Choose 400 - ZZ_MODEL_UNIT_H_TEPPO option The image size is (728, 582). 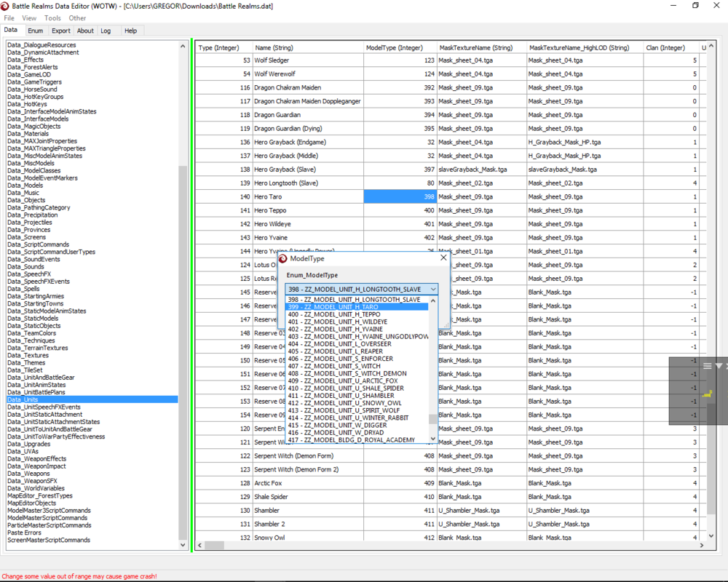[357, 314]
